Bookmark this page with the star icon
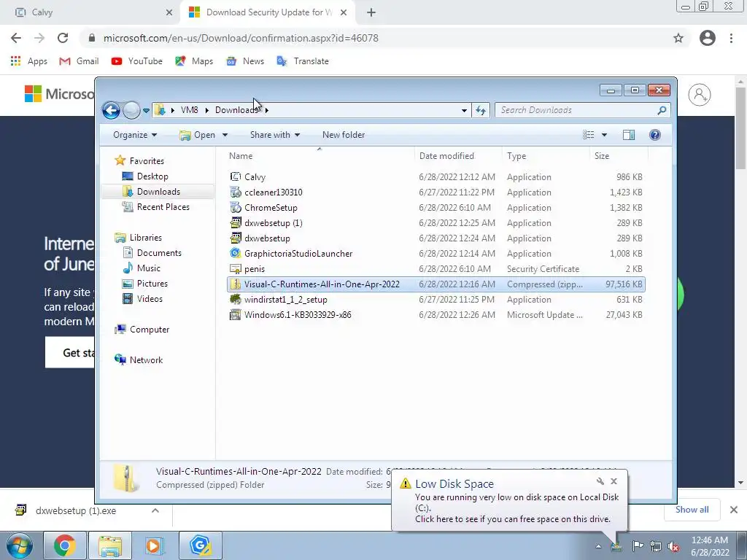747x560 pixels. (678, 38)
